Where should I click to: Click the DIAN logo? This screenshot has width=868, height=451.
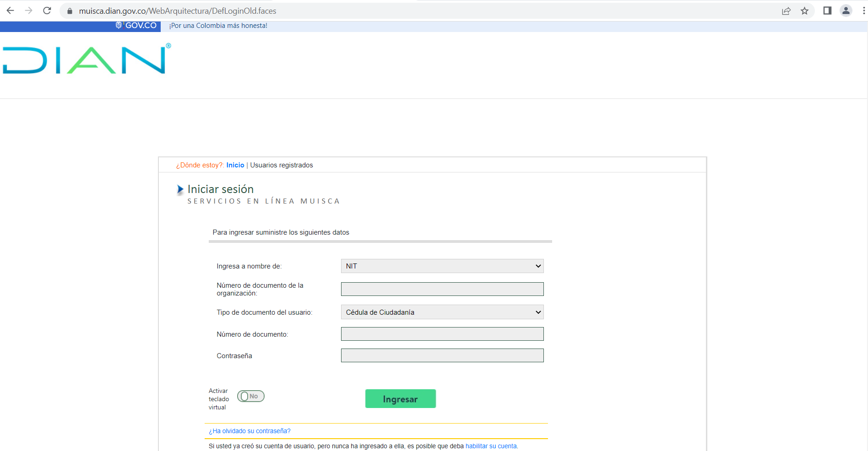87,59
